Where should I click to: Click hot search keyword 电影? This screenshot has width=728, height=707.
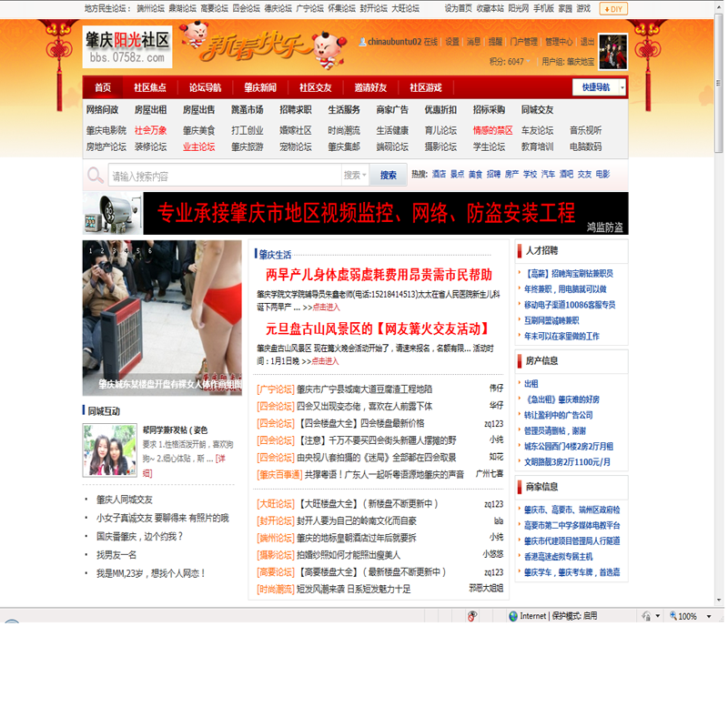click(x=602, y=174)
